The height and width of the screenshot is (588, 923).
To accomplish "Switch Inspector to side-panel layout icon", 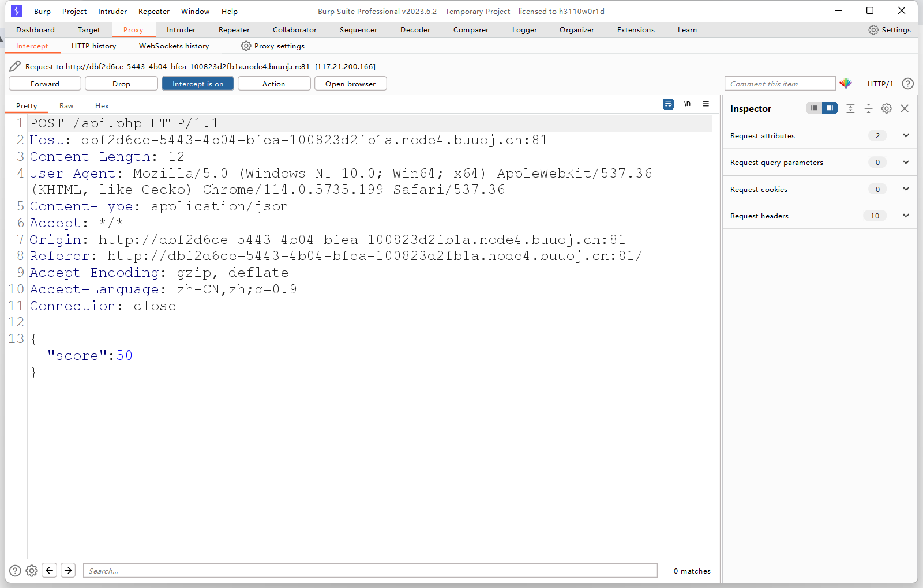I will point(830,108).
